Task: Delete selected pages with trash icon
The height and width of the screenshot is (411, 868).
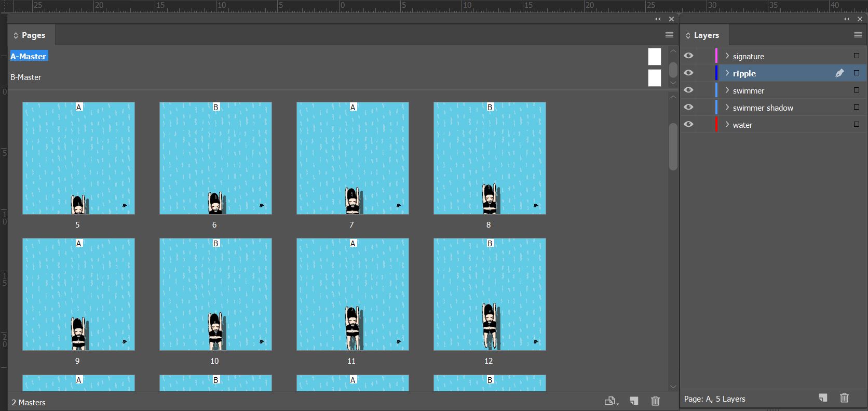Action: 655,401
